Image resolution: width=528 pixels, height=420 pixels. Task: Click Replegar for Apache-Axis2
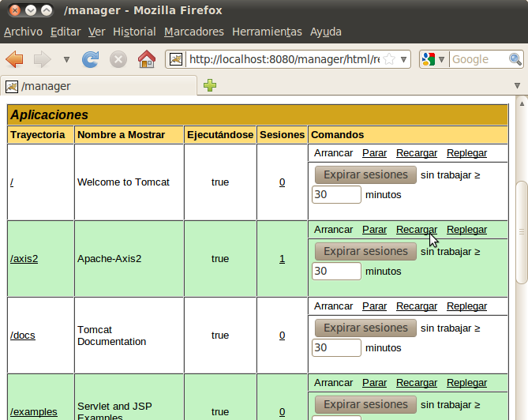466,230
